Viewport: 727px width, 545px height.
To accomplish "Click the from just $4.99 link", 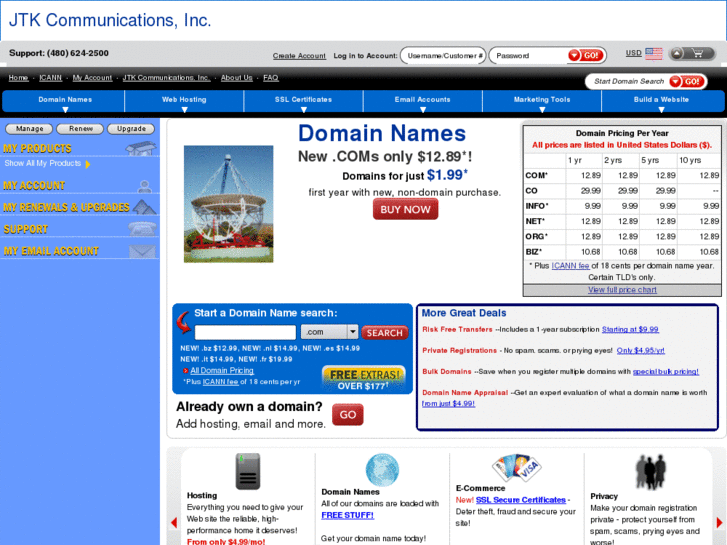I will [x=448, y=404].
